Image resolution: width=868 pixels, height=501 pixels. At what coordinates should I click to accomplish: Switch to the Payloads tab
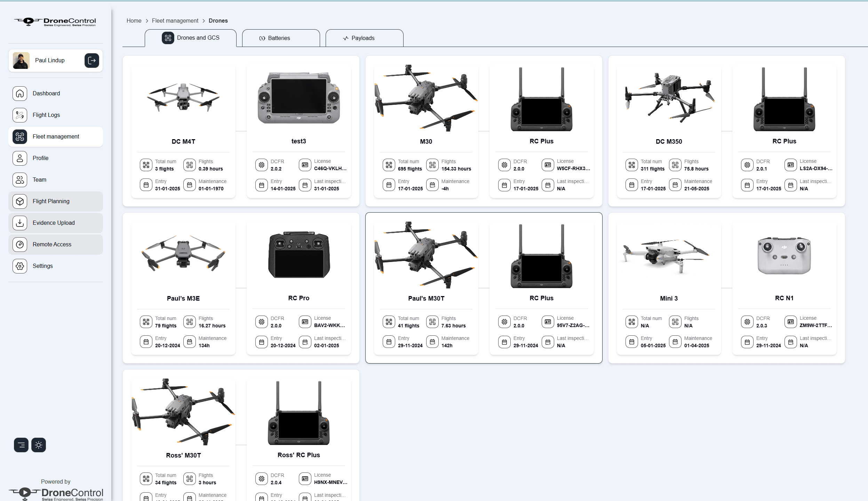point(364,38)
